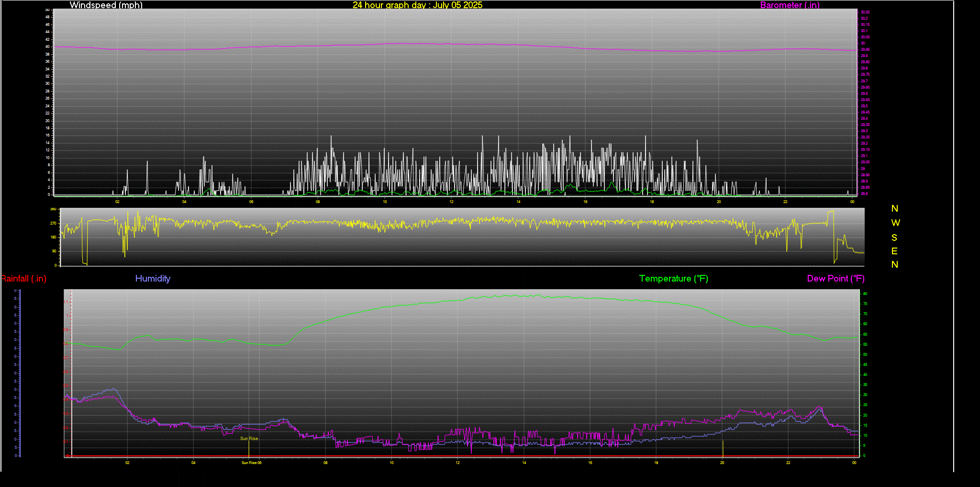Click hour "04" under the temperature graph
Image resolution: width=980 pixels, height=487 pixels.
[193, 463]
